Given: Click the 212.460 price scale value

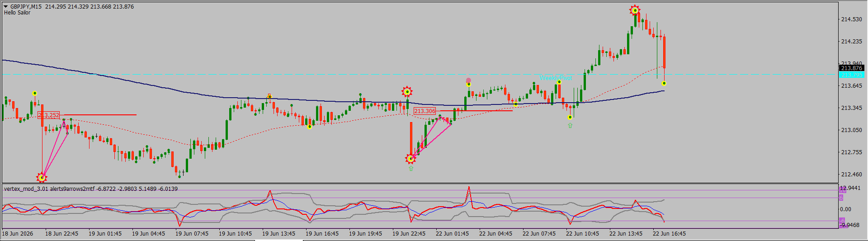Looking at the screenshot, I should point(851,175).
